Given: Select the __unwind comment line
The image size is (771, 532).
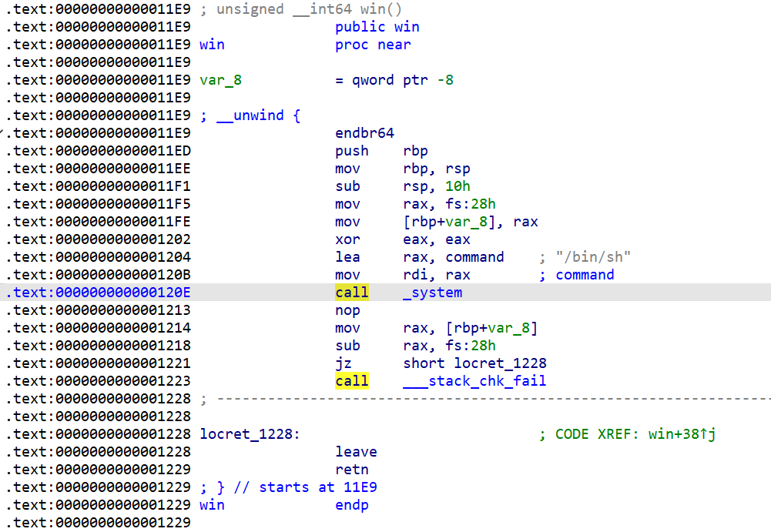Looking at the screenshot, I should click(250, 115).
